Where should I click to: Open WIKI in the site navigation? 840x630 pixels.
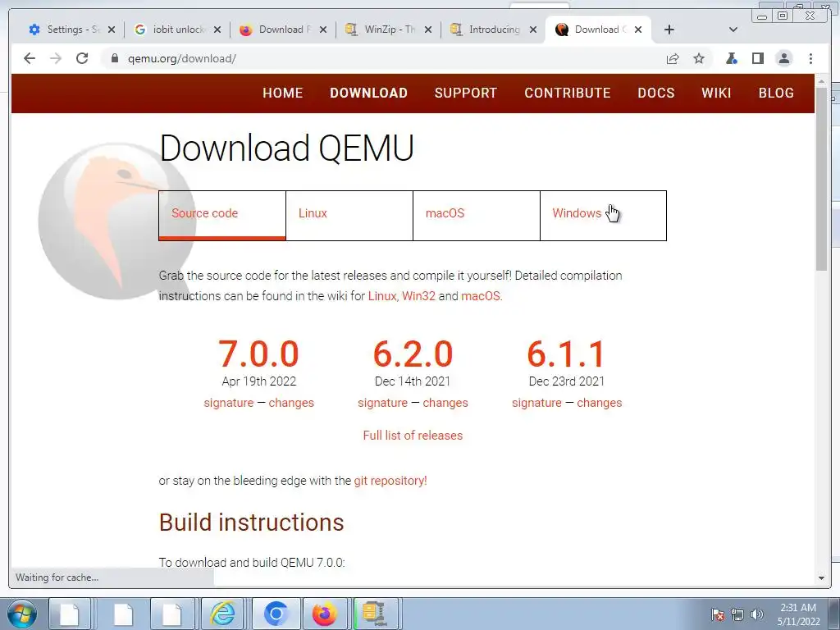point(716,93)
